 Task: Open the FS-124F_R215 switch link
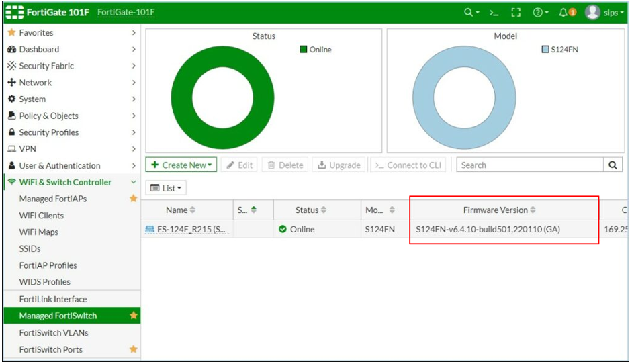191,230
